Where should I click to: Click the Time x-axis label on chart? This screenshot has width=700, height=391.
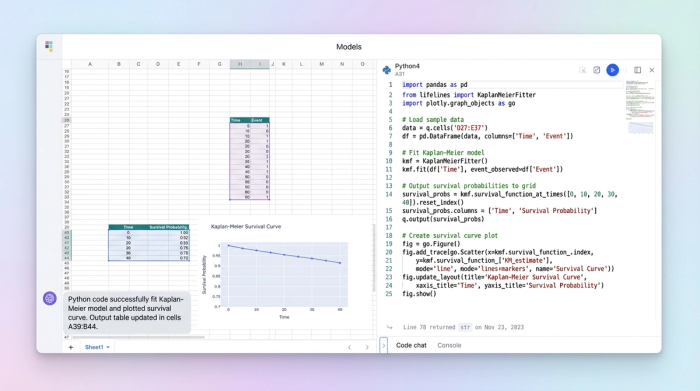click(x=284, y=317)
